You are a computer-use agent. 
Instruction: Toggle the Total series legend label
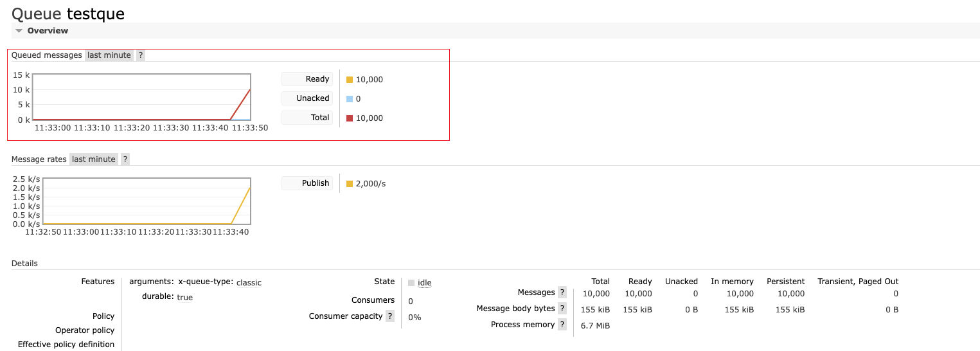click(x=307, y=118)
